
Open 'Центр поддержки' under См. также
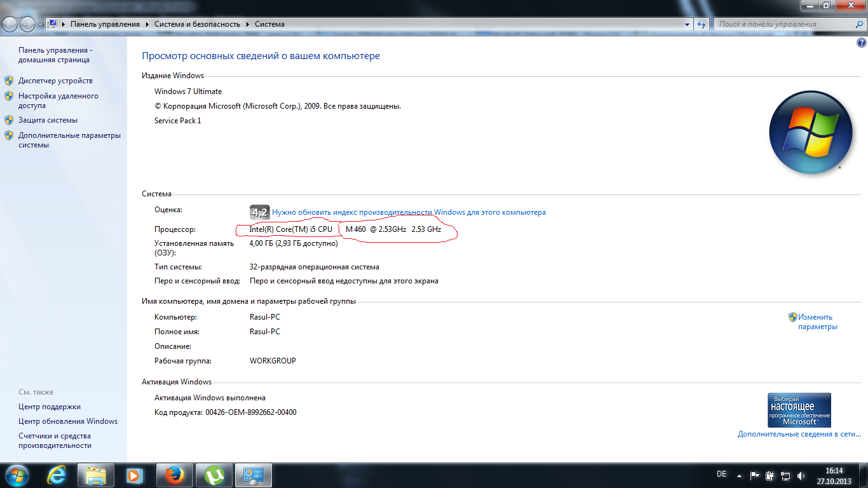coord(50,407)
